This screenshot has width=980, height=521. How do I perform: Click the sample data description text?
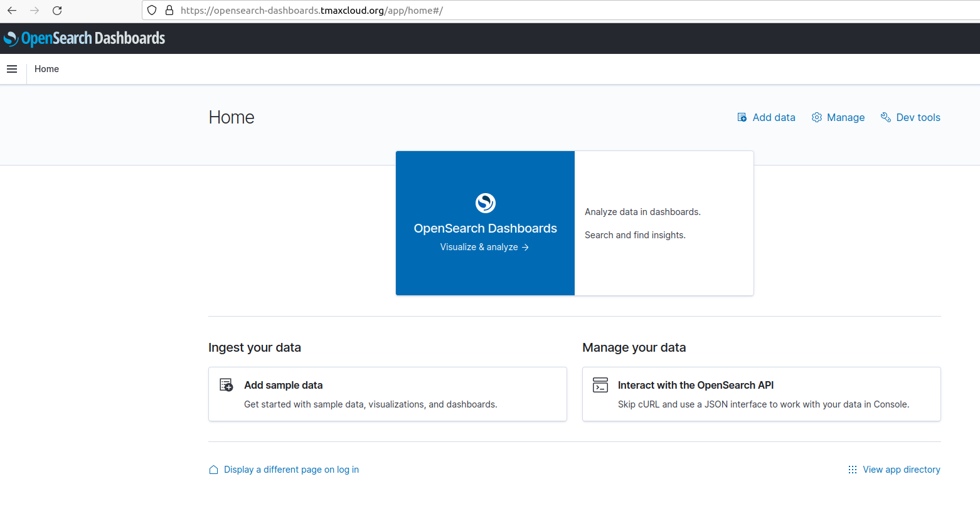pyautogui.click(x=371, y=404)
